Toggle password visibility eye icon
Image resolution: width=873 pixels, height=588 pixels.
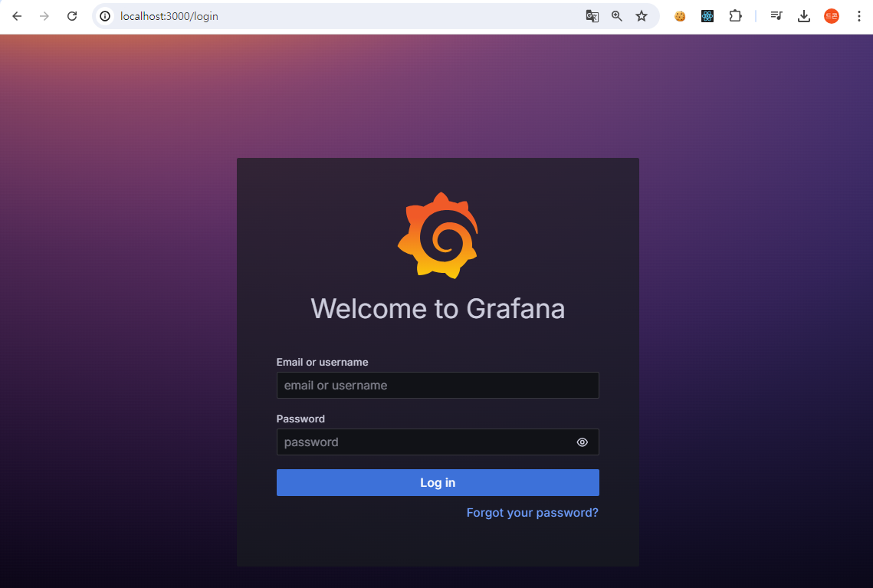click(583, 442)
